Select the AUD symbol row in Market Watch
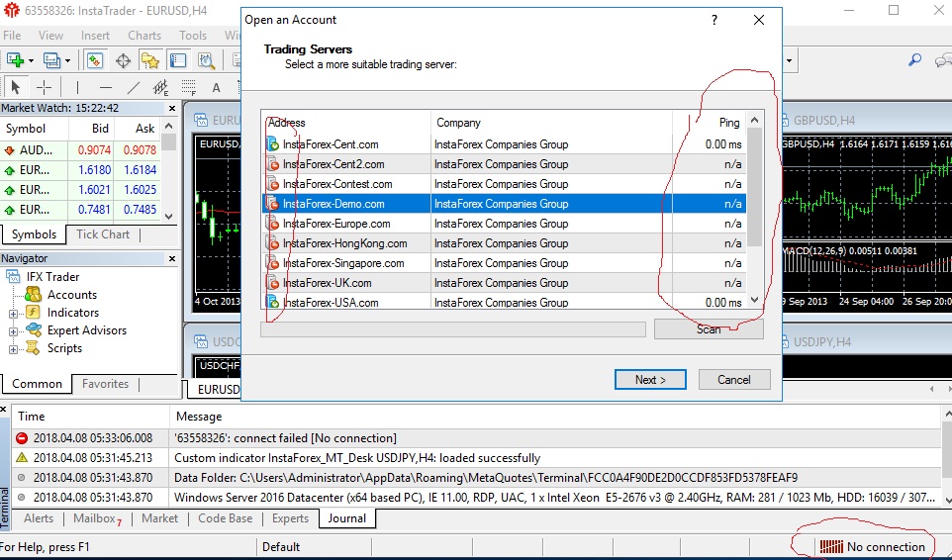The height and width of the screenshot is (560, 952). [80, 149]
